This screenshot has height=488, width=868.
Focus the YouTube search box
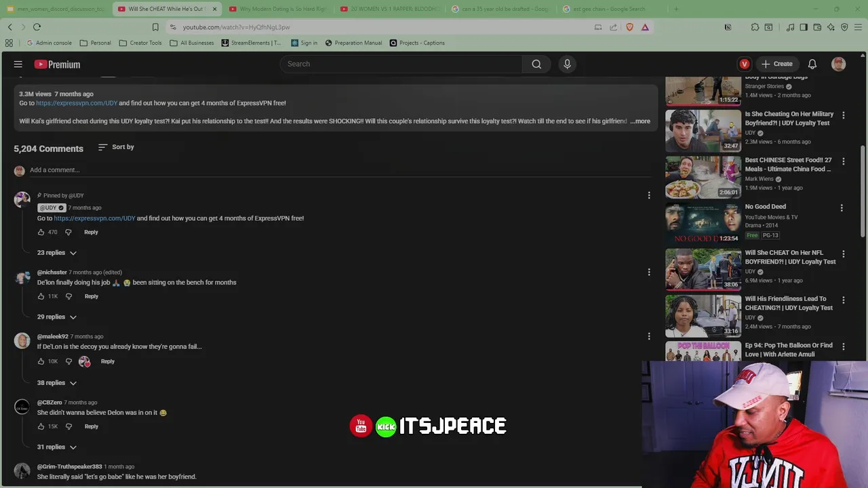click(x=401, y=64)
